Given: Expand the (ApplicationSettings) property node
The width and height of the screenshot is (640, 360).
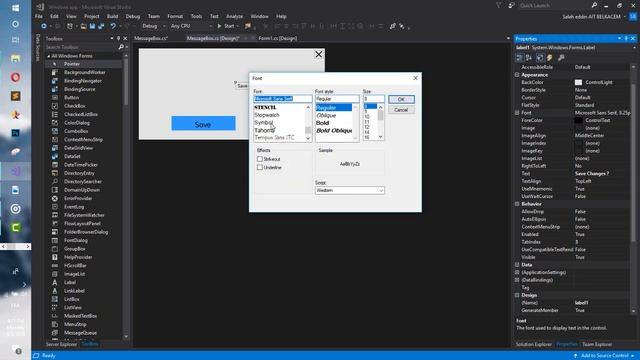Looking at the screenshot, I should click(517, 273).
